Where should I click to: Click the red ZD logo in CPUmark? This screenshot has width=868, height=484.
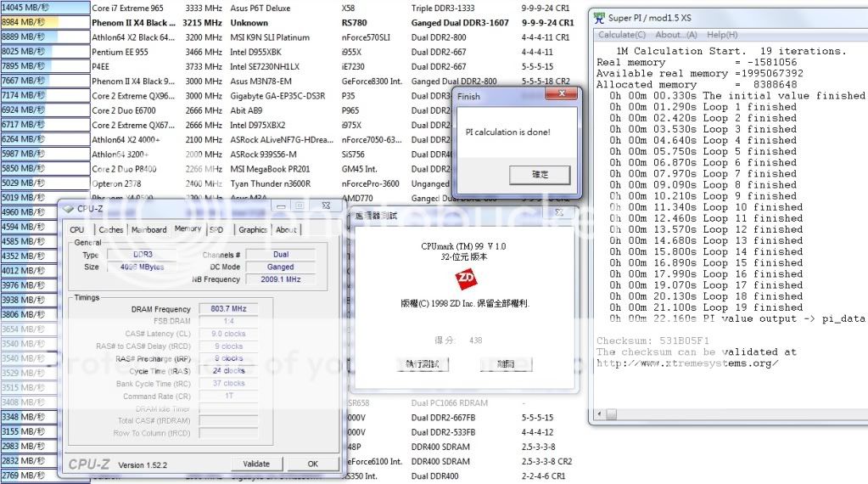[x=466, y=277]
